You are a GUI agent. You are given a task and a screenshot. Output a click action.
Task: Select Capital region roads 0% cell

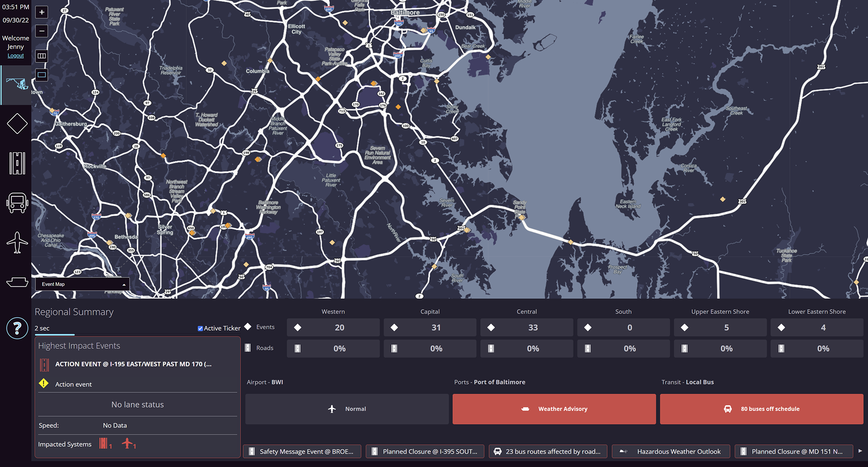tap(430, 348)
